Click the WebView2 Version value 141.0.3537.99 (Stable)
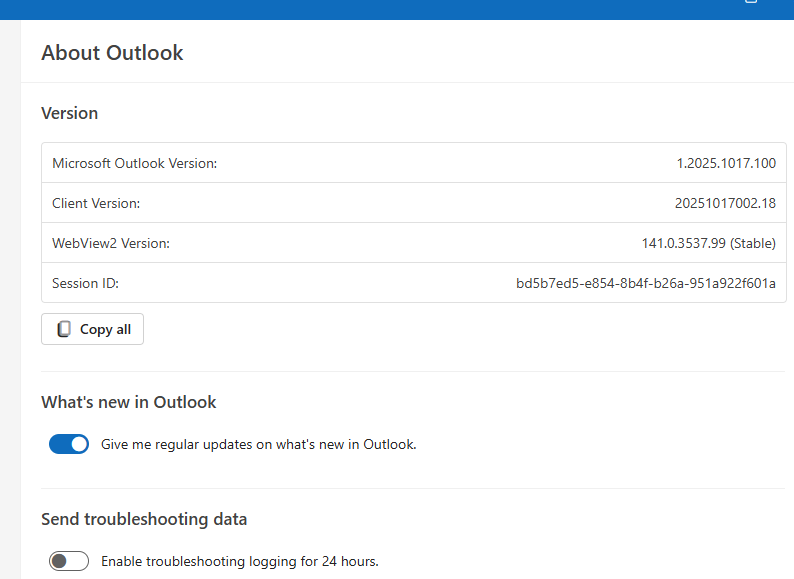The width and height of the screenshot is (794, 579). point(708,243)
